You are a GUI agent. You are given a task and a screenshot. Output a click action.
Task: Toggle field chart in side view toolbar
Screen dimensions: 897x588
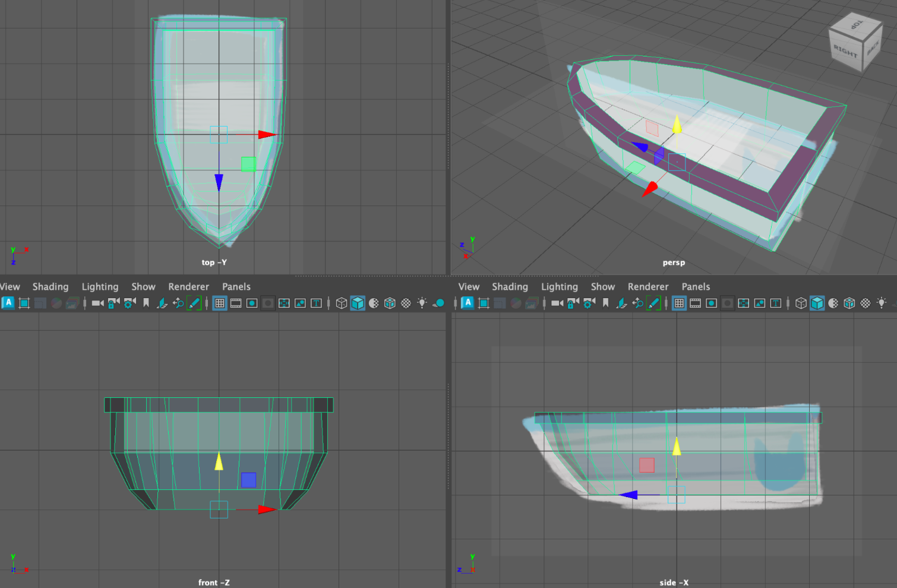point(743,303)
